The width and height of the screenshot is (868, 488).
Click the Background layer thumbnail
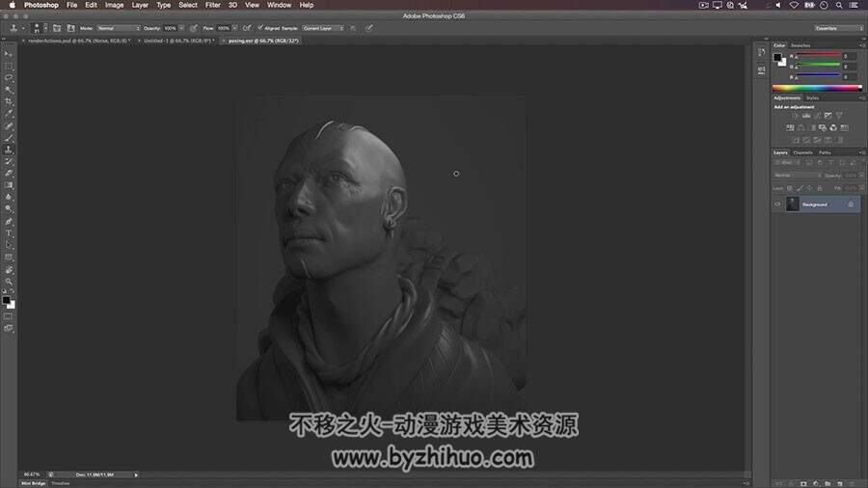[792, 204]
